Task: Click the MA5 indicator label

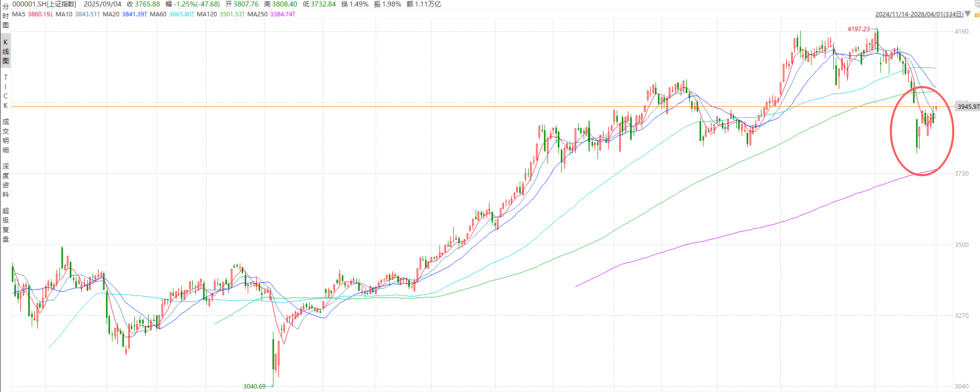Action: 18,14
